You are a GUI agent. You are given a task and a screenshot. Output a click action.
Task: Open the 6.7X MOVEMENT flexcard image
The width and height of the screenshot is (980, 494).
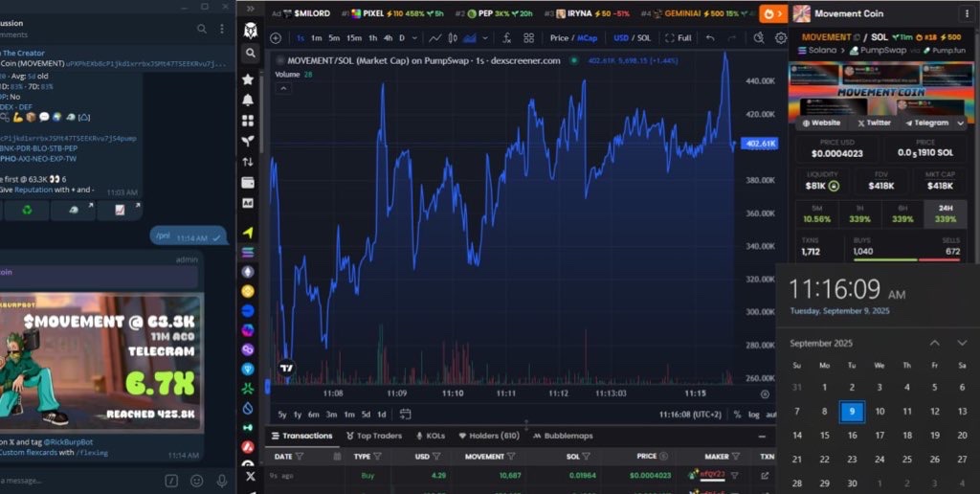point(101,363)
